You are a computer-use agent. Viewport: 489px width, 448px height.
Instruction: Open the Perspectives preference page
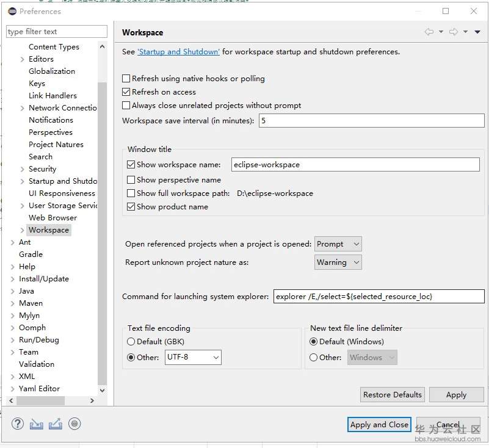click(51, 132)
